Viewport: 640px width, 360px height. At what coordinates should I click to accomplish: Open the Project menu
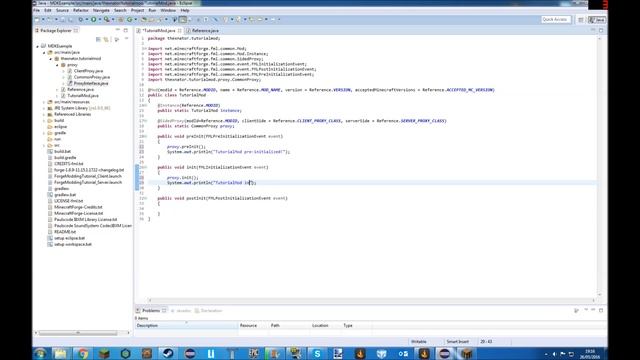(137, 10)
